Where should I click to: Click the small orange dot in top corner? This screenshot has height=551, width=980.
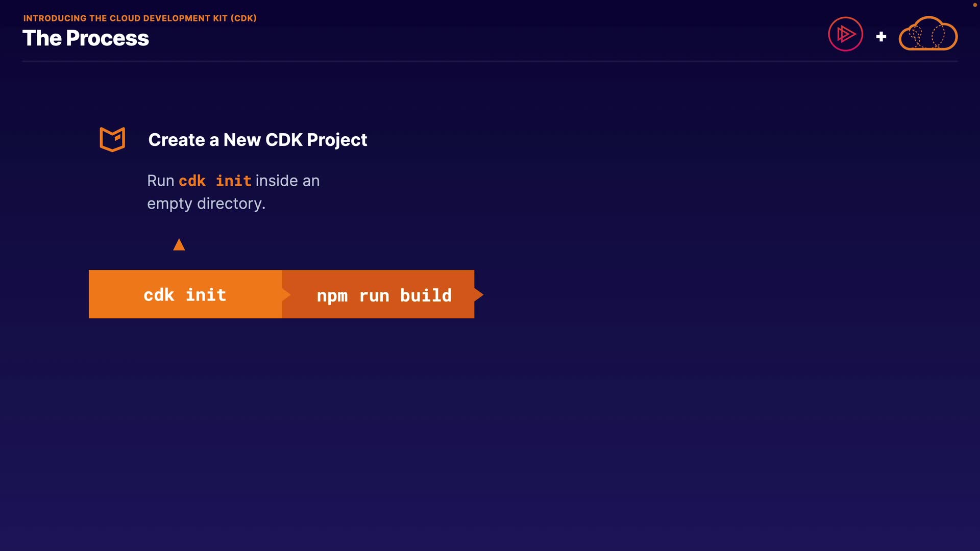[x=974, y=5]
